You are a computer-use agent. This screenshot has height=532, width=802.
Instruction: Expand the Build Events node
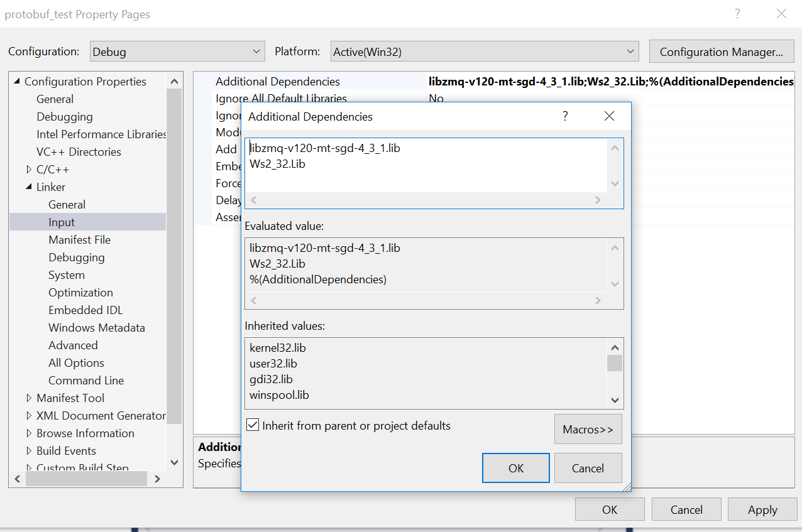[29, 451]
